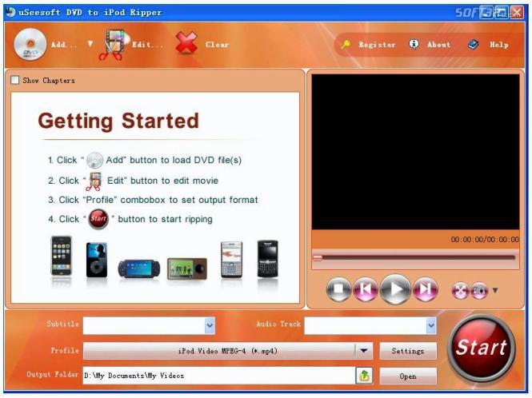Screen dimensions: 532x398
Task: Click the Help label
Action: point(498,45)
